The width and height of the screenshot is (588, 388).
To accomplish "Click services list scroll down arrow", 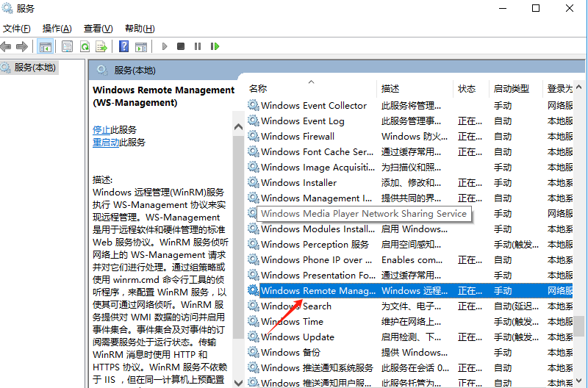I will [578, 381].
